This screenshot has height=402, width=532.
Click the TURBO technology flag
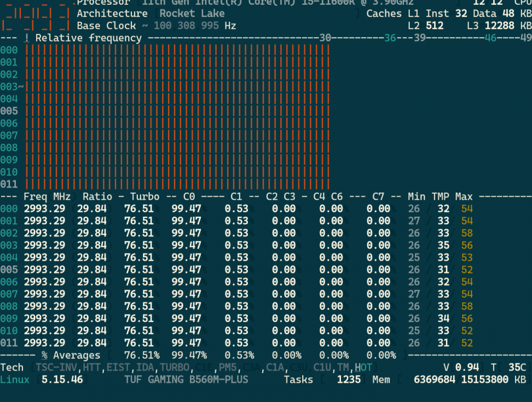point(174,368)
